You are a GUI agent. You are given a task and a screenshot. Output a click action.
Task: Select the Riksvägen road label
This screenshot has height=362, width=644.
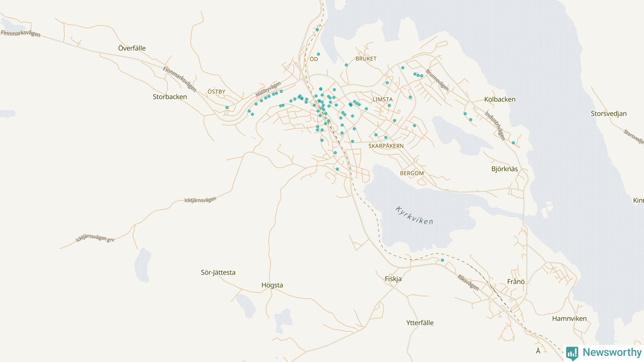tap(468, 283)
